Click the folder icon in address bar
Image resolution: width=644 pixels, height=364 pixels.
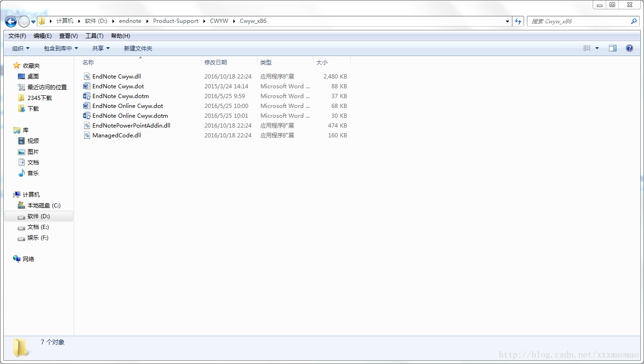[x=42, y=21]
